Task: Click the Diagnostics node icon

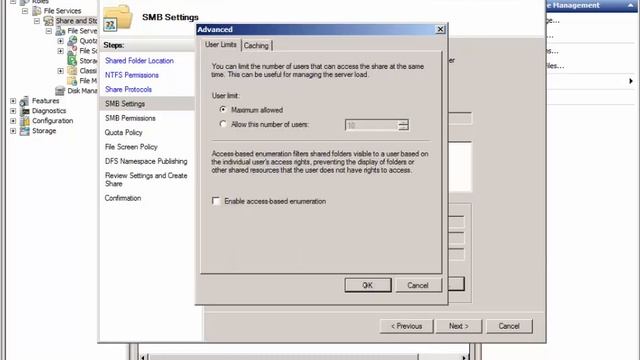Action: [x=24, y=111]
